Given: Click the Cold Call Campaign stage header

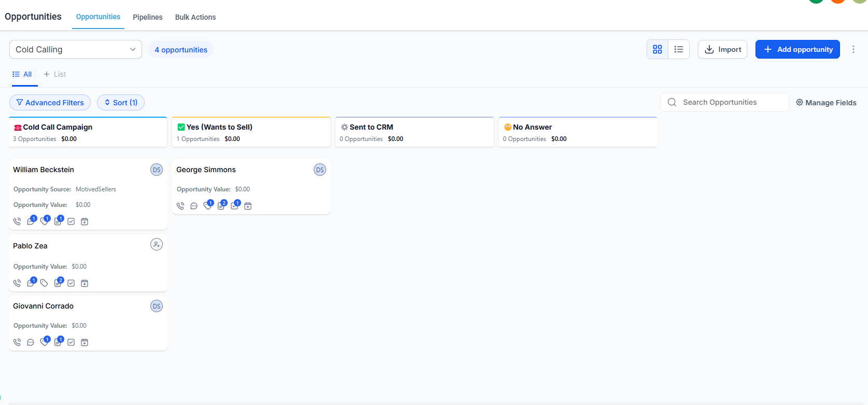Looking at the screenshot, I should pyautogui.click(x=88, y=132).
